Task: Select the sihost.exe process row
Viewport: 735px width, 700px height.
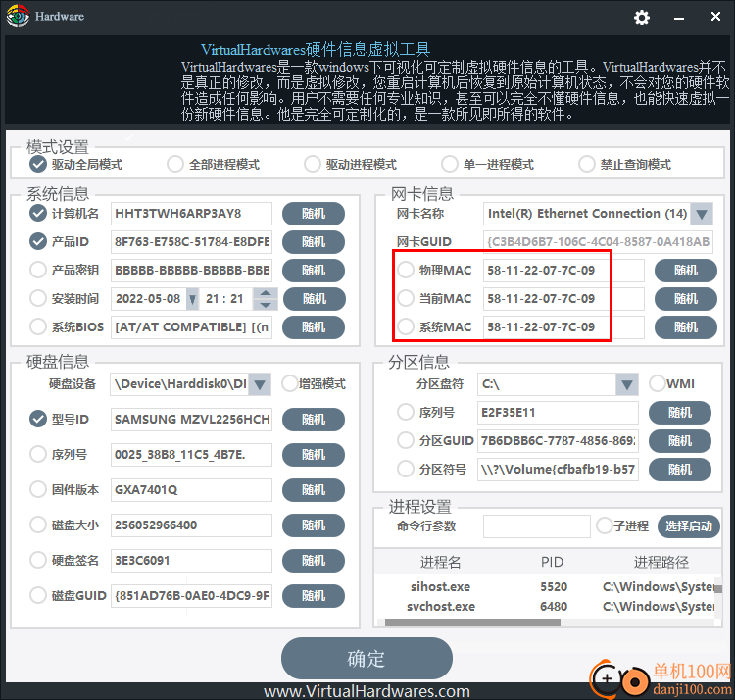Action: pos(546,587)
